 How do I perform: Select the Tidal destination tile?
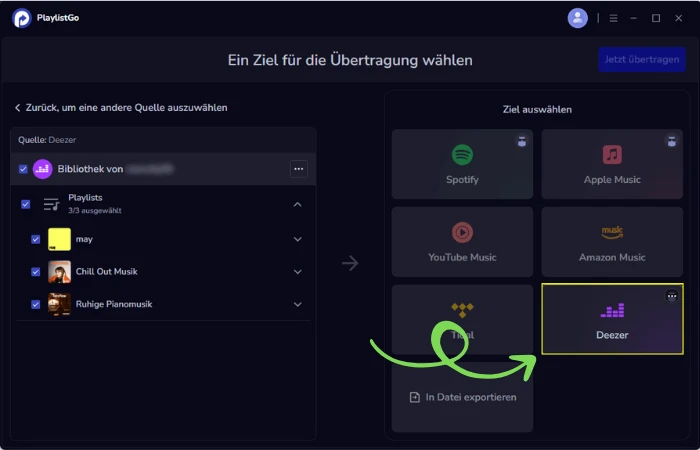[462, 320]
